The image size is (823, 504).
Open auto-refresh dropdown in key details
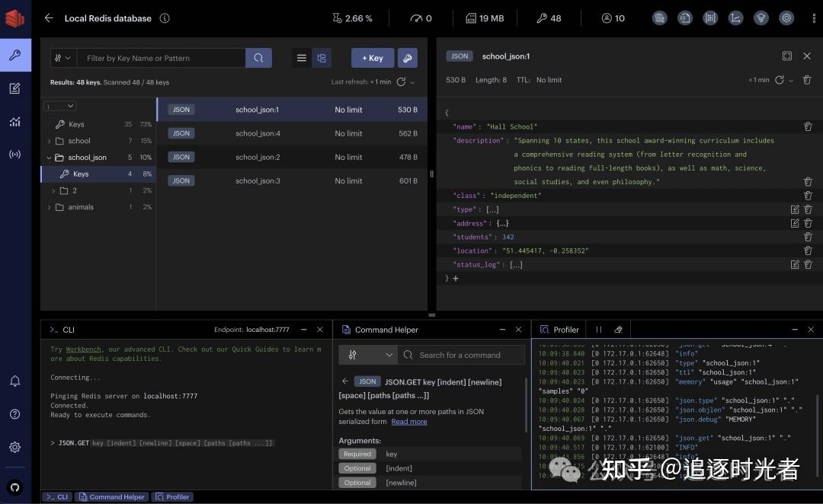(791, 80)
